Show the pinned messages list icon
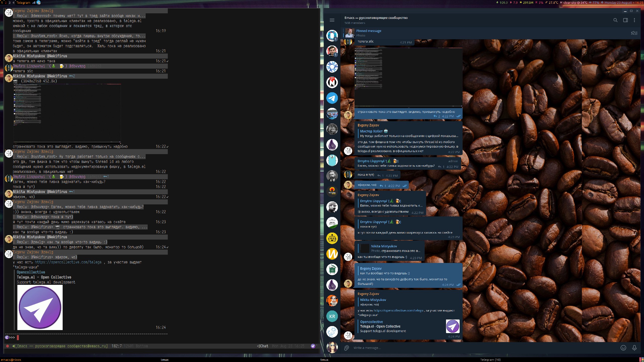The image size is (644, 362). (x=634, y=33)
